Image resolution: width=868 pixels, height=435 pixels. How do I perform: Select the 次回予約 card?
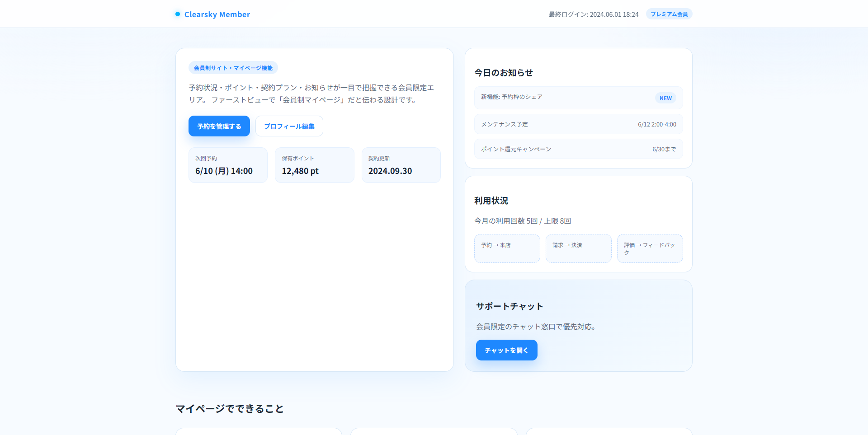(228, 165)
